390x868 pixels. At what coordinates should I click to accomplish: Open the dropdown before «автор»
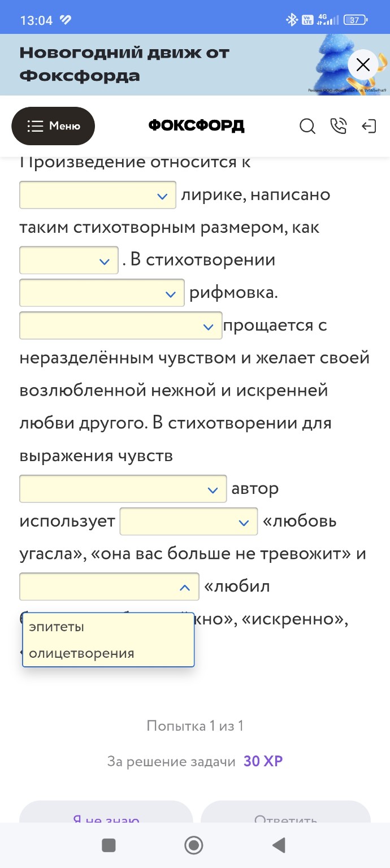coord(122,488)
